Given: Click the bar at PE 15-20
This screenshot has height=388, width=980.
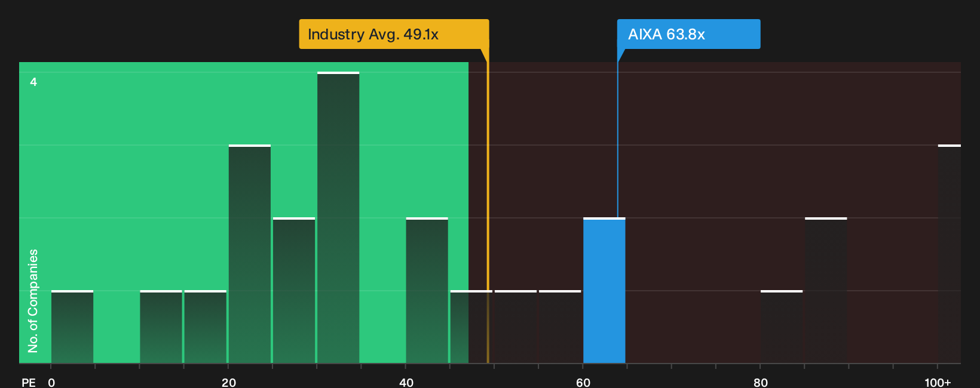Looking at the screenshot, I should [x=206, y=327].
